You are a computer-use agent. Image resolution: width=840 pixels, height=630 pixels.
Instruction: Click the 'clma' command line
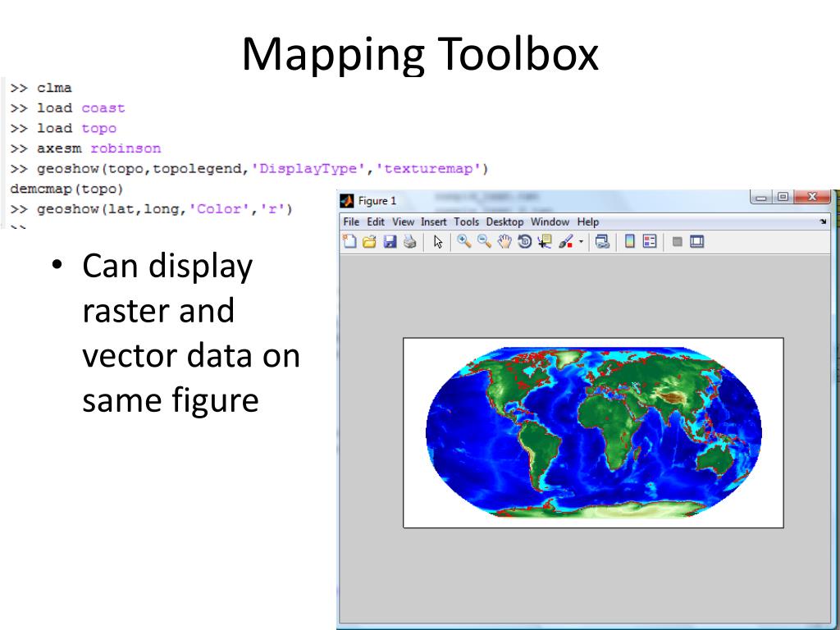tap(41, 88)
